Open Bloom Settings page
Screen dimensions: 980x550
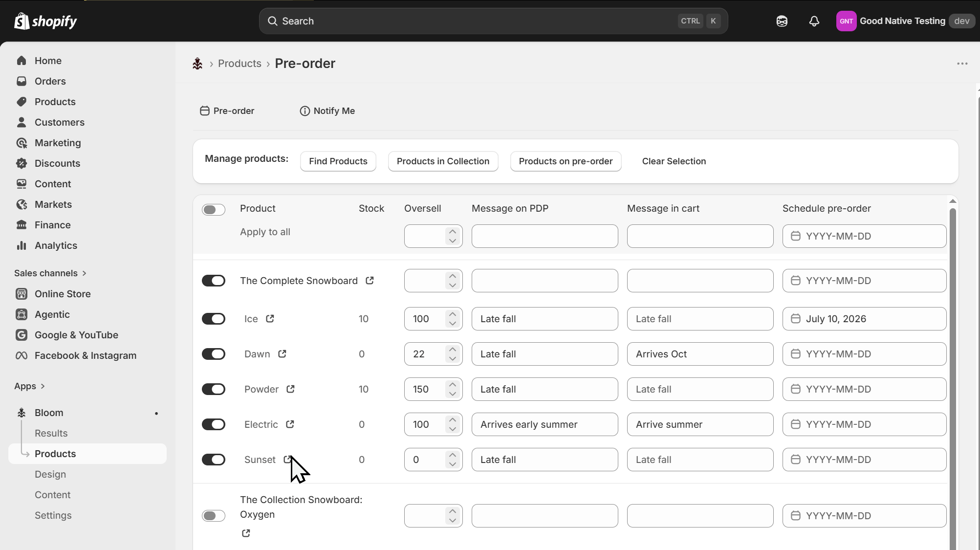[53, 515]
